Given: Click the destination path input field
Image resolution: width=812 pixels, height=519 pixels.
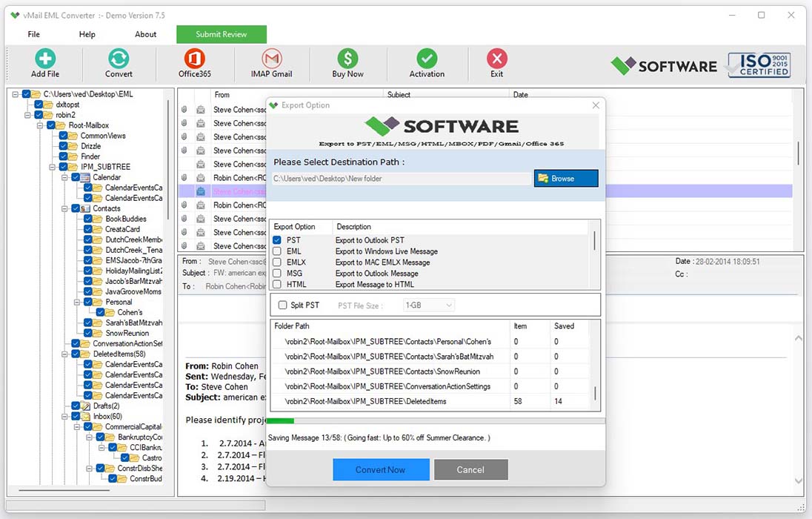Looking at the screenshot, I should point(402,179).
